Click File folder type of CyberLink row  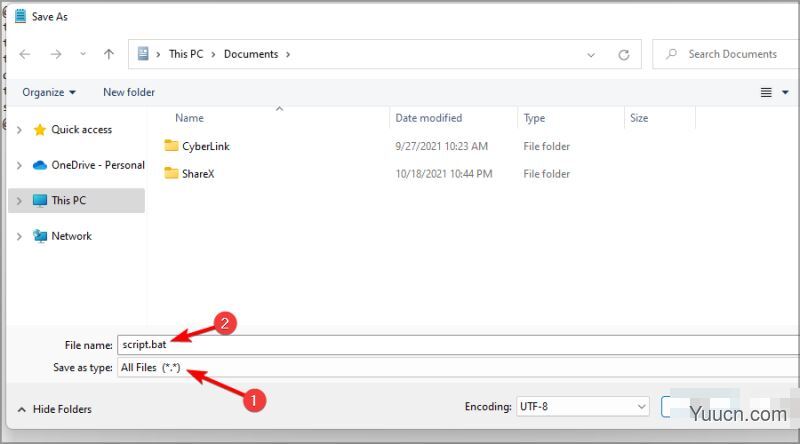click(x=546, y=146)
